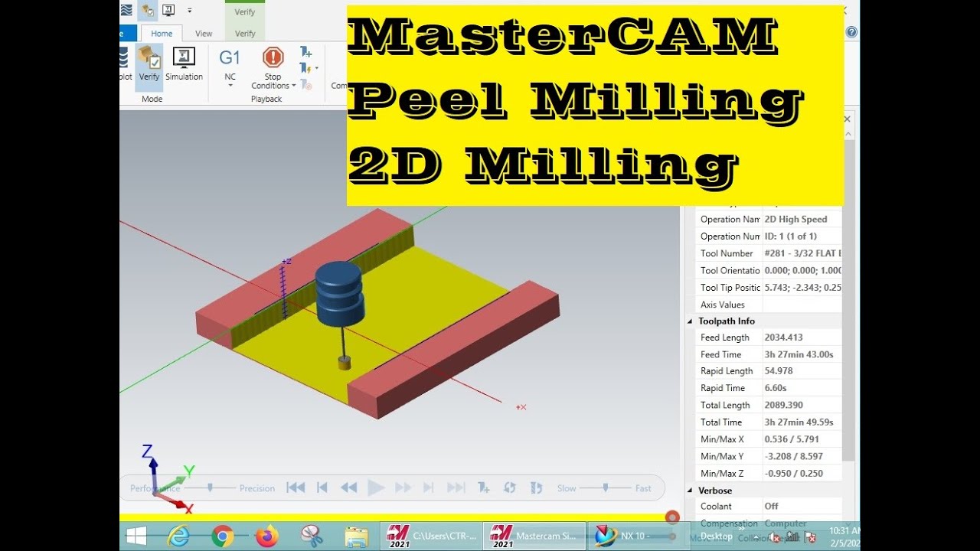This screenshot has height=551, width=980.
Task: Select the Rapid Length value 54.978
Action: 779,371
